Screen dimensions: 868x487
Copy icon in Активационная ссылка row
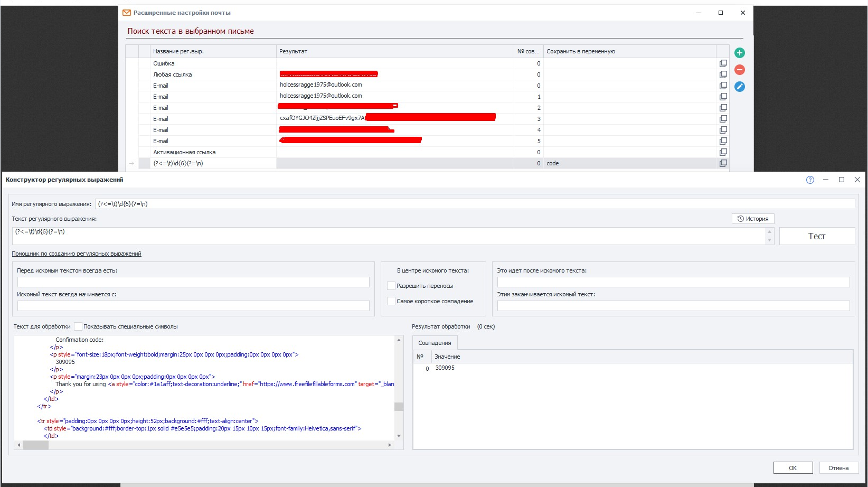(x=723, y=152)
